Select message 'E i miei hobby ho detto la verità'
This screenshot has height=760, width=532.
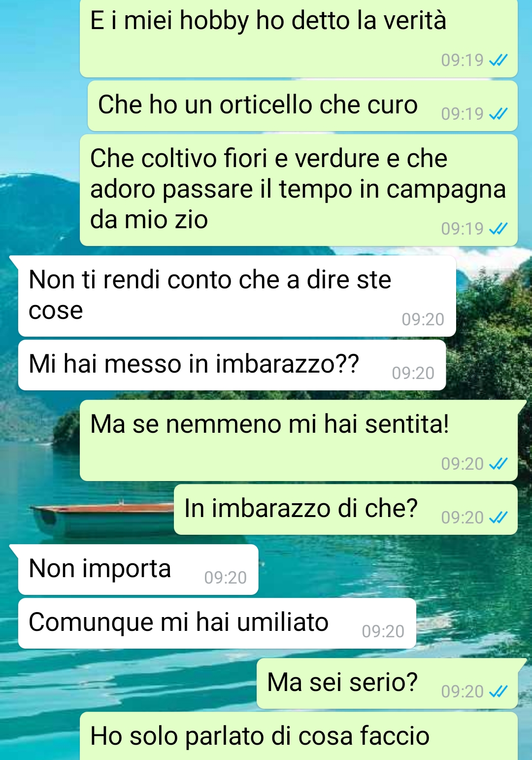299,38
